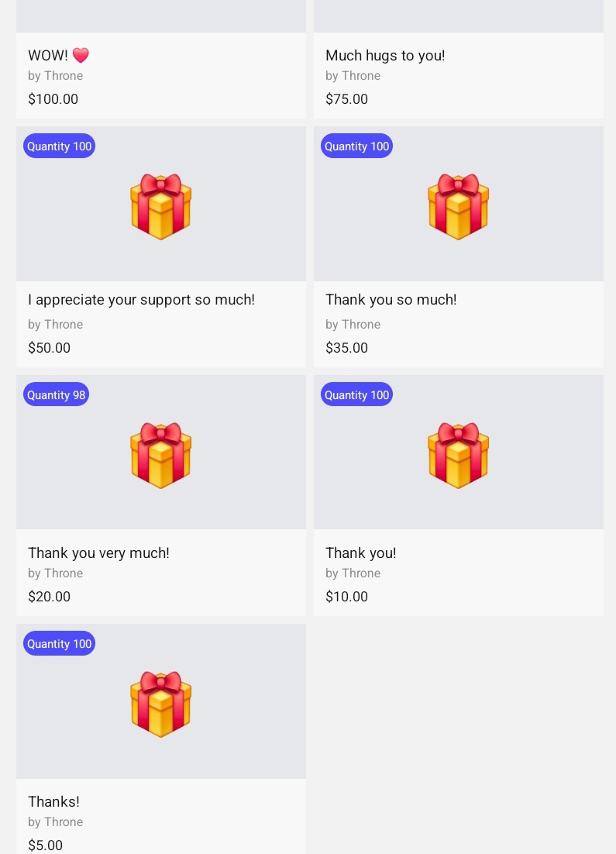The width and height of the screenshot is (616, 854).
Task: Click the gift icon on the $50.00 card
Action: (x=160, y=207)
